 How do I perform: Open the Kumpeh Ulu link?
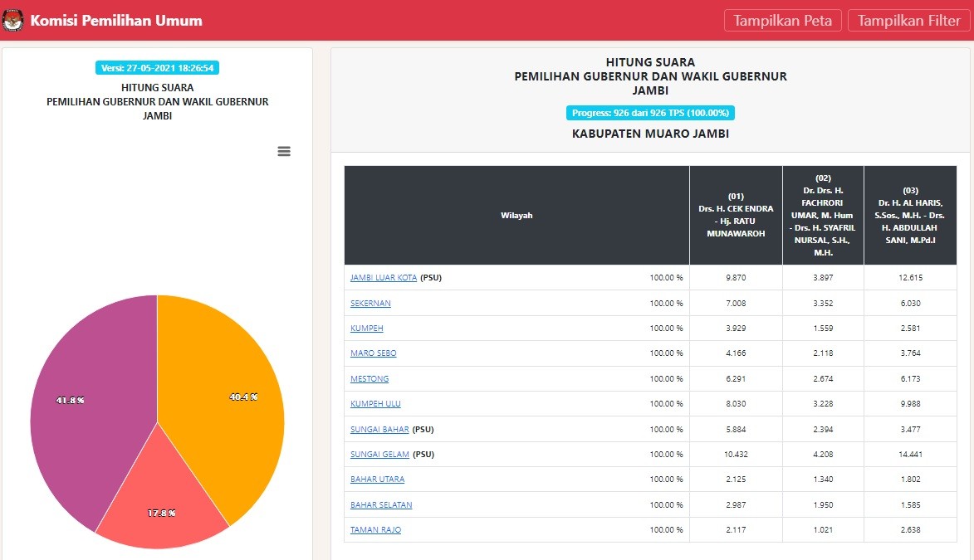(375, 404)
